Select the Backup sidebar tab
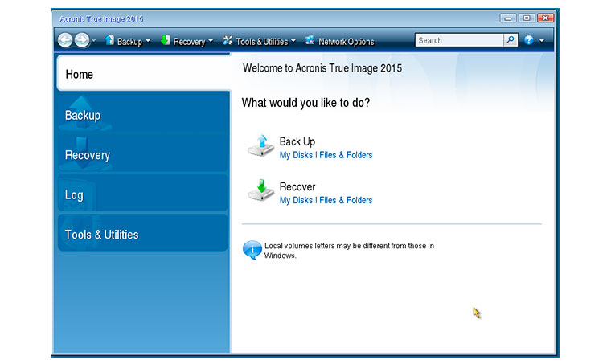This screenshot has height=364, width=611. tap(143, 113)
